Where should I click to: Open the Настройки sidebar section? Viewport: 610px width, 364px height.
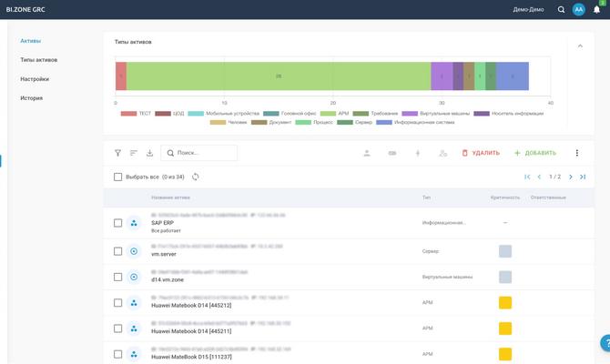pyautogui.click(x=35, y=79)
